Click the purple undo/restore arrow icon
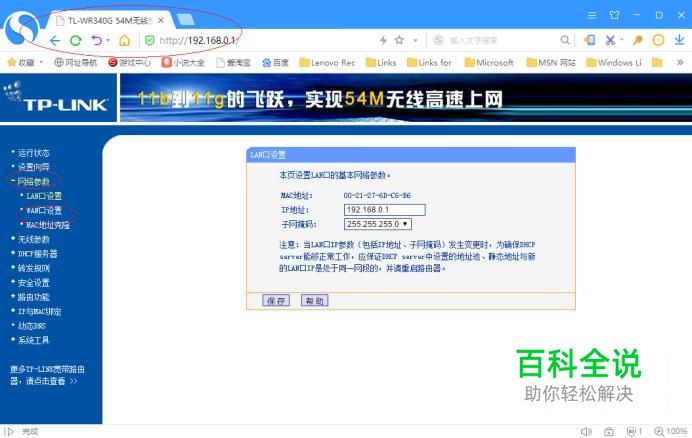Viewport: 692px width, 438px height. click(97, 41)
